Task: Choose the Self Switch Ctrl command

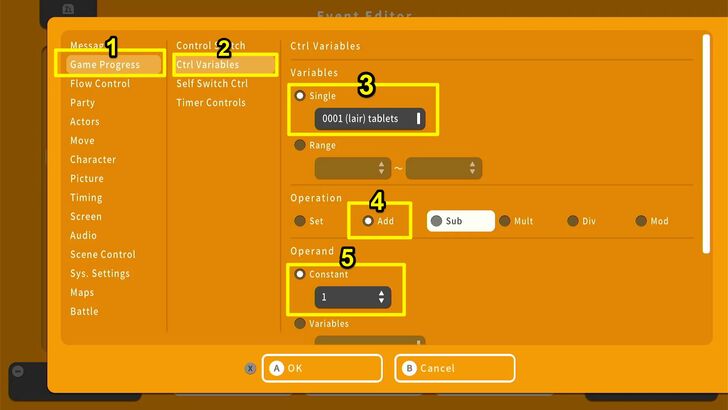Action: [x=212, y=84]
